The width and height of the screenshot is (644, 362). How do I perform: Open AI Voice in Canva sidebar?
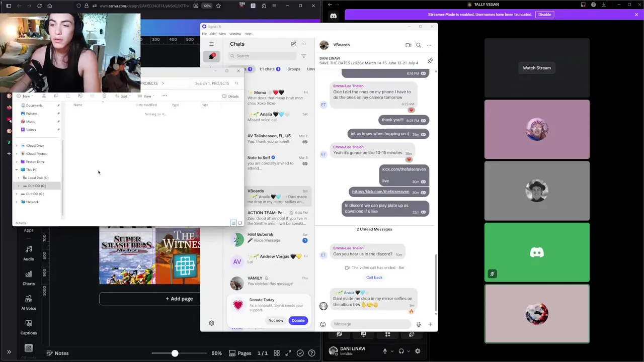pos(29,303)
